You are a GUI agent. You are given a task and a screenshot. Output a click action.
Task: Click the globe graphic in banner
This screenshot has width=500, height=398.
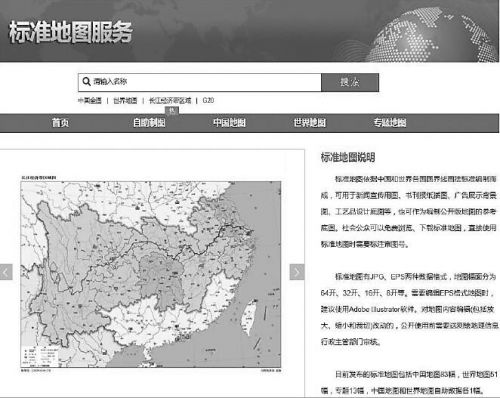point(432,34)
